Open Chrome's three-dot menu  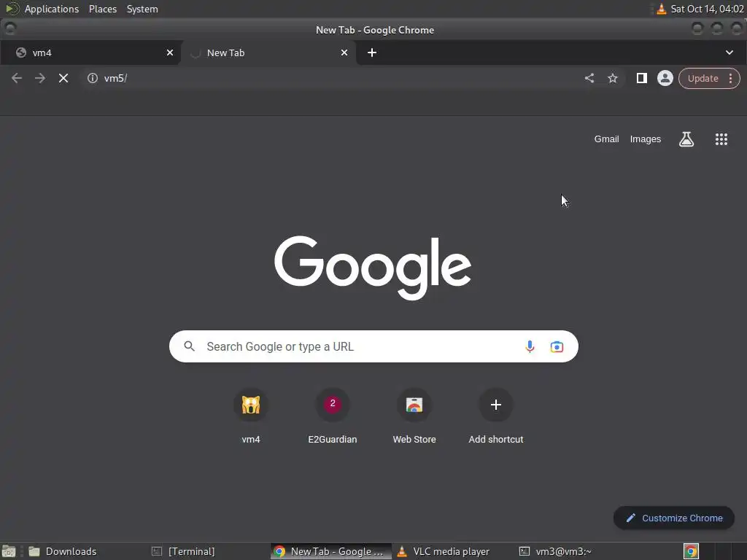pyautogui.click(x=730, y=79)
